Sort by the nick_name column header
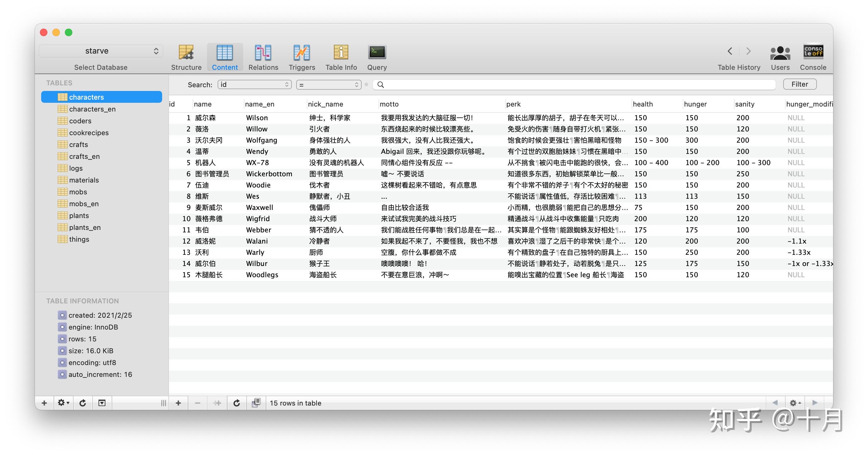 343,104
